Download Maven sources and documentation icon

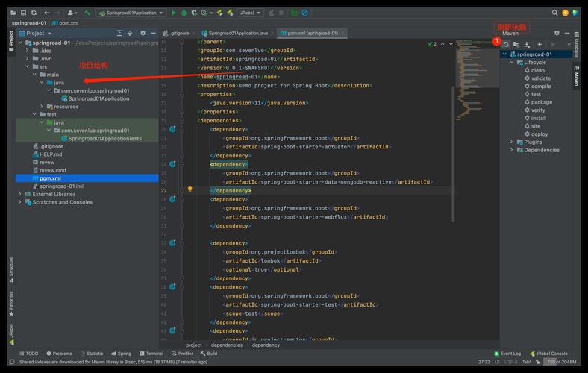coord(527,44)
